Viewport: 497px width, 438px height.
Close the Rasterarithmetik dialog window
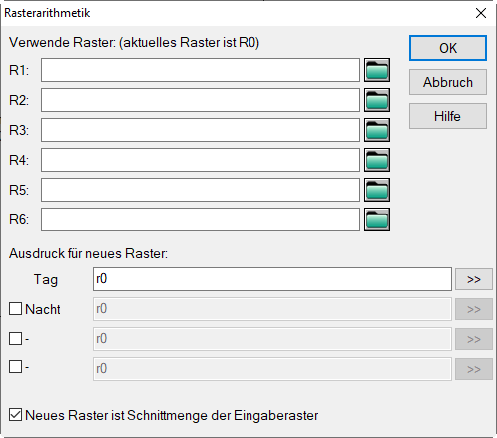coord(481,13)
